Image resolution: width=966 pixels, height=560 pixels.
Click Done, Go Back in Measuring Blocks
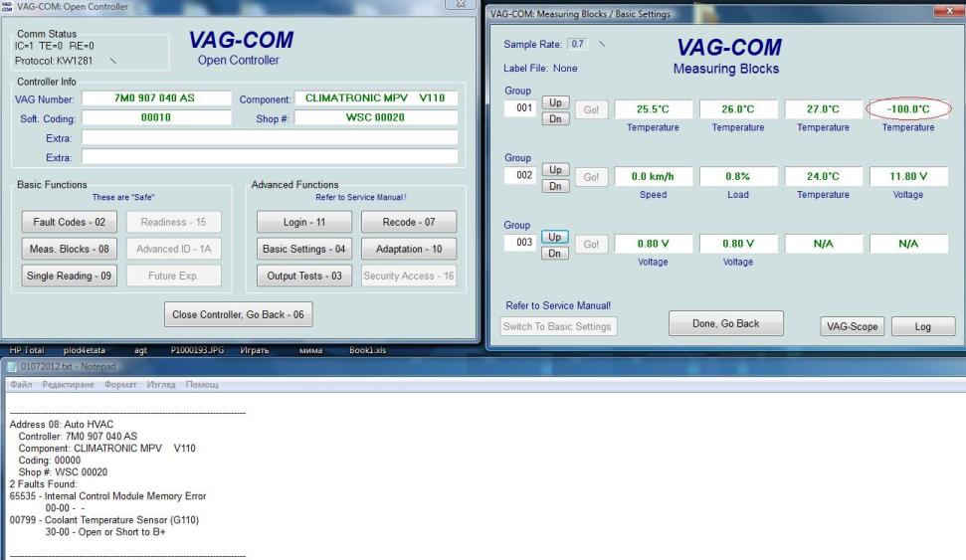pyautogui.click(x=725, y=323)
